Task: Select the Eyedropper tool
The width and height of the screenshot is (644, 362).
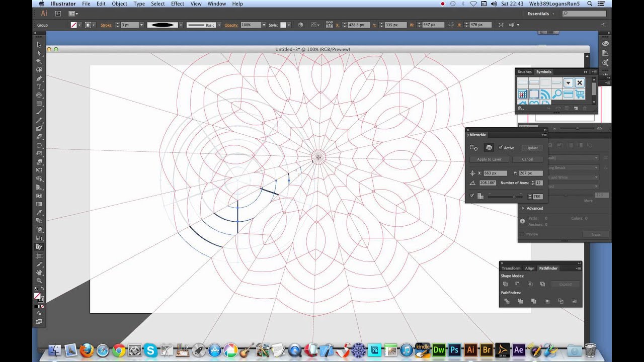Action: coord(39,213)
